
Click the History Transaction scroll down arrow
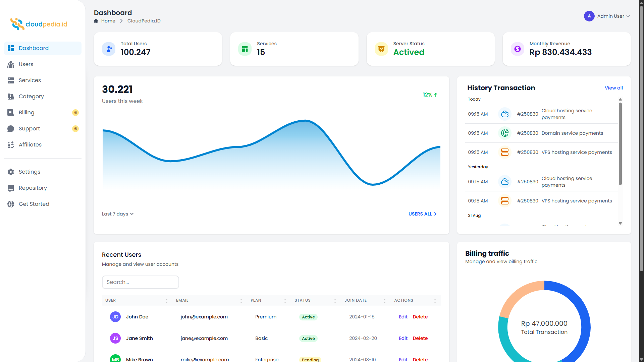click(620, 223)
